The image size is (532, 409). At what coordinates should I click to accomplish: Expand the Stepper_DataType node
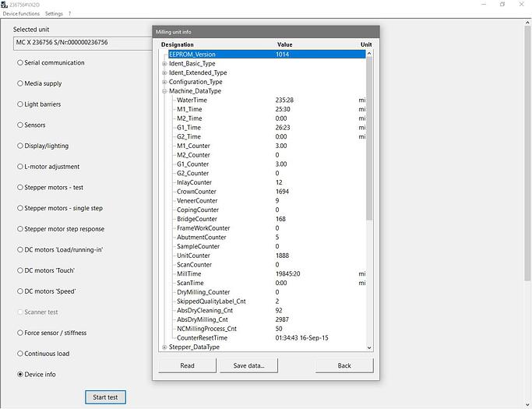pos(164,347)
